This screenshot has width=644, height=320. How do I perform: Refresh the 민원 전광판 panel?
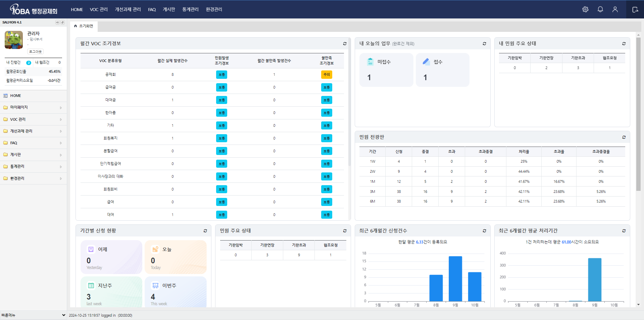[x=624, y=137]
